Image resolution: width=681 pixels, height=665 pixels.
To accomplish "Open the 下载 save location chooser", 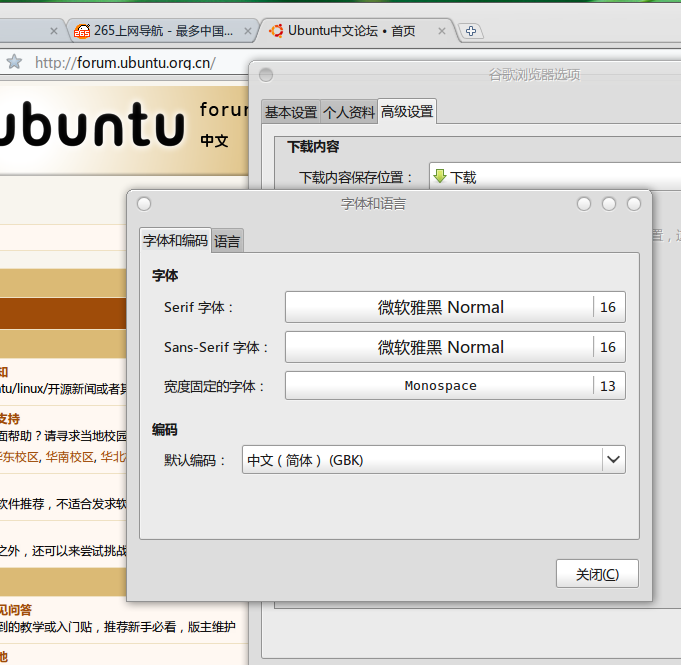I will coord(555,176).
